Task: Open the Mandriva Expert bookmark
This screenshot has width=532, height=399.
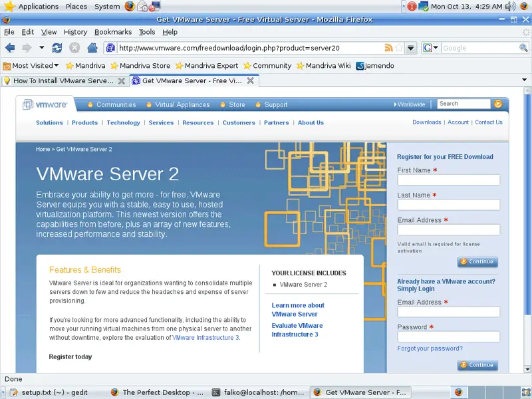Action: (x=207, y=65)
